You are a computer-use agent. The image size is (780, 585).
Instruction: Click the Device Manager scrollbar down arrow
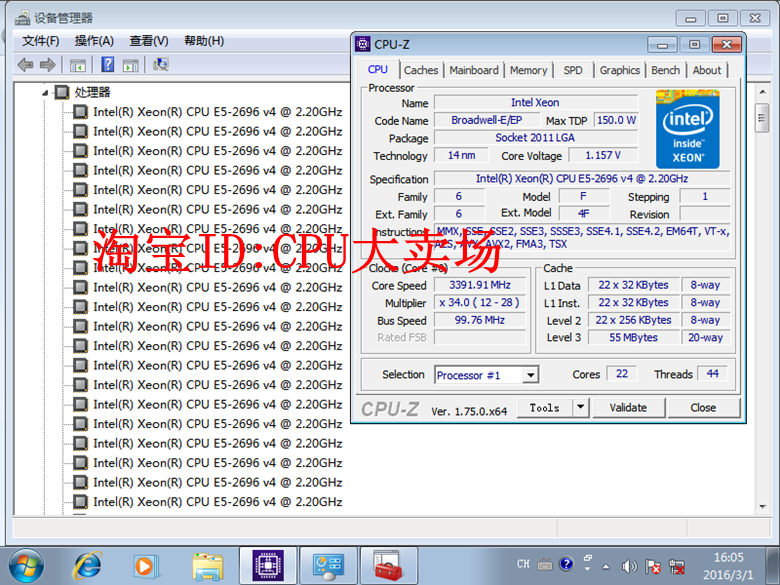[762, 506]
